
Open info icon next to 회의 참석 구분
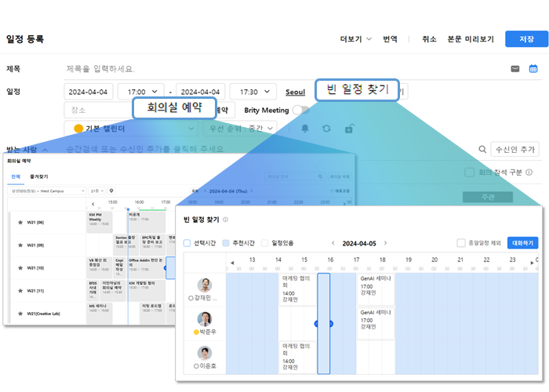pyautogui.click(x=529, y=172)
